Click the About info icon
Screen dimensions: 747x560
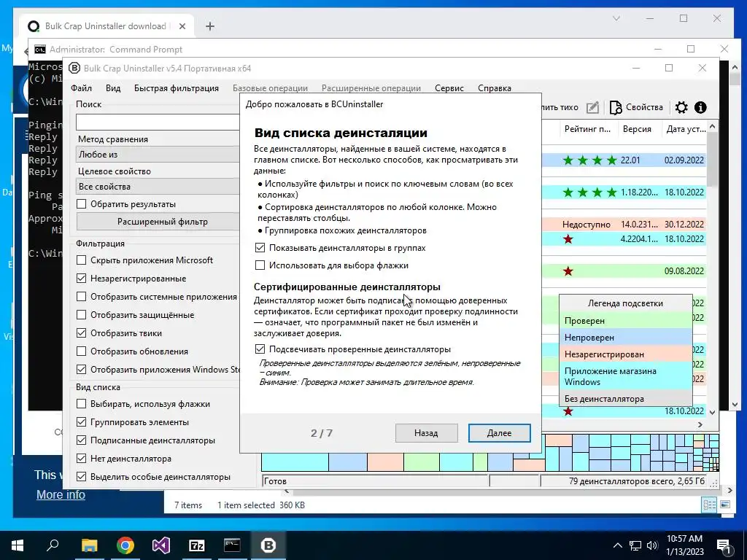(x=700, y=107)
